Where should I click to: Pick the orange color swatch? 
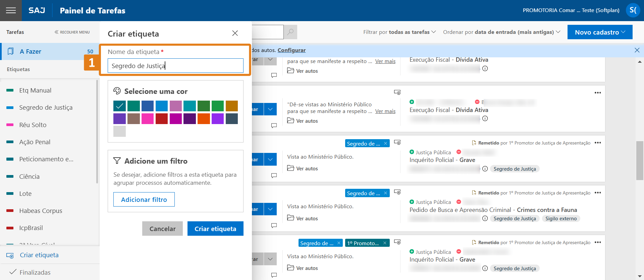click(x=204, y=119)
